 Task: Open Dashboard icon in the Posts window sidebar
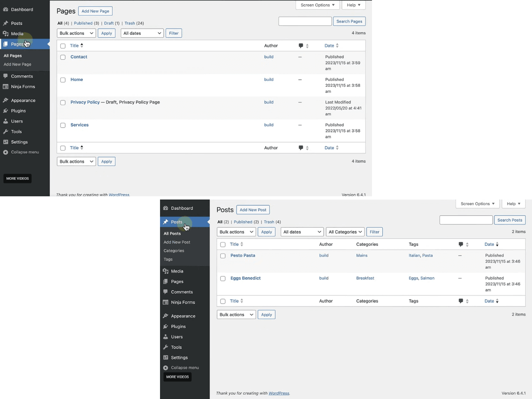pyautogui.click(x=165, y=208)
